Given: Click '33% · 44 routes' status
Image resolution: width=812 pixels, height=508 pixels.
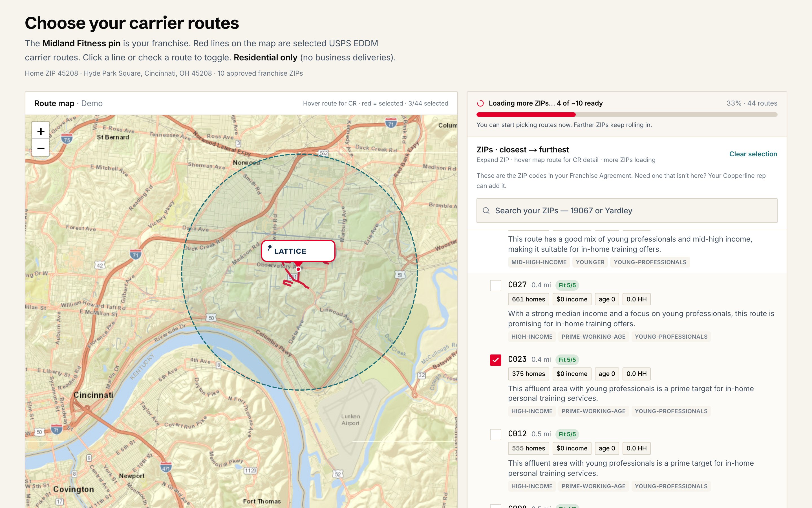Looking at the screenshot, I should [752, 103].
